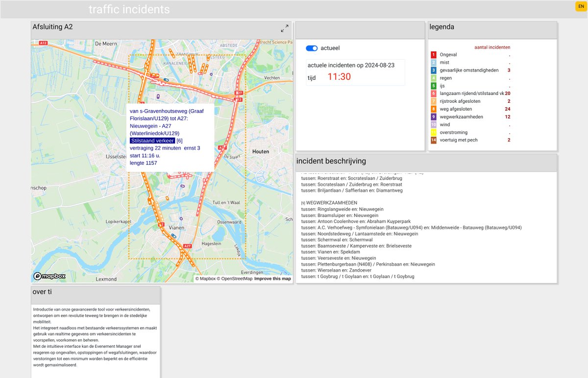Click the langzaam rijdend count 20

(508, 94)
